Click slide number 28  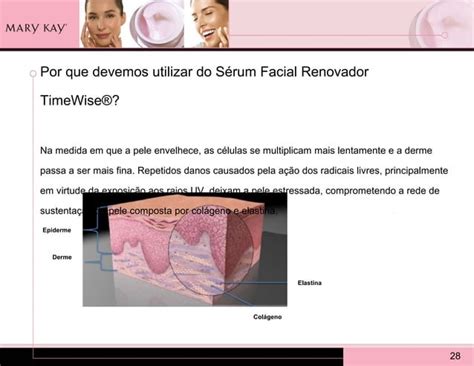tap(455, 356)
